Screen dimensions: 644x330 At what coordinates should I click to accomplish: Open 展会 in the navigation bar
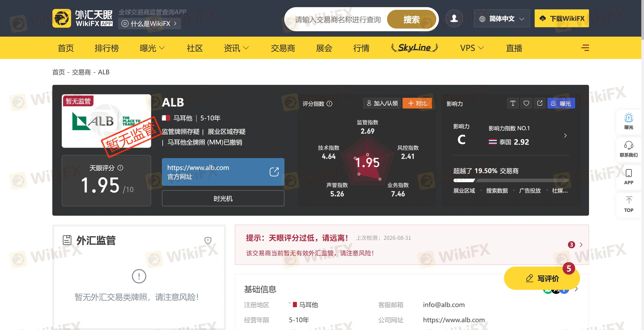[324, 48]
